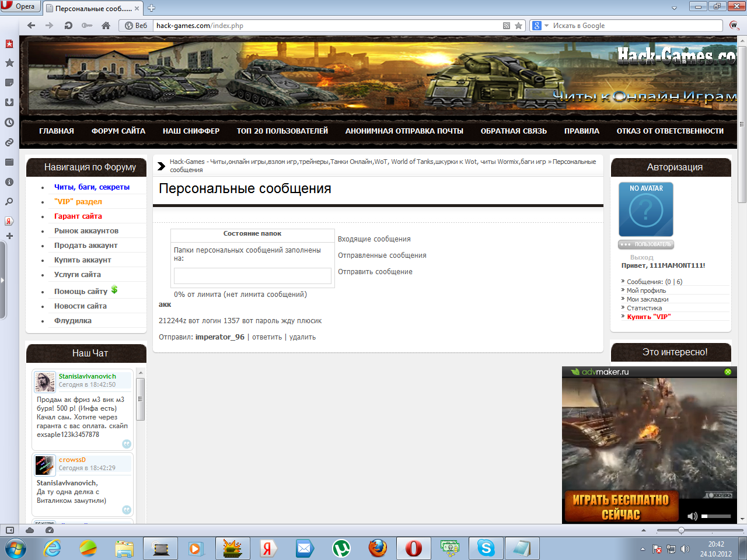Open the History clock panel in the sidebar
This screenshot has height=560, width=747.
(x=9, y=123)
